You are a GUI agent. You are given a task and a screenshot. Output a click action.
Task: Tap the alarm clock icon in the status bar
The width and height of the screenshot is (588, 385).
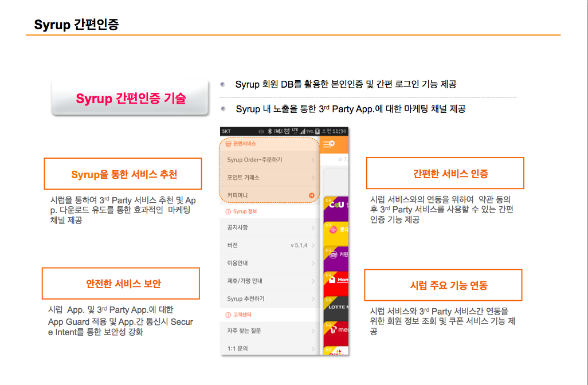pos(287,131)
